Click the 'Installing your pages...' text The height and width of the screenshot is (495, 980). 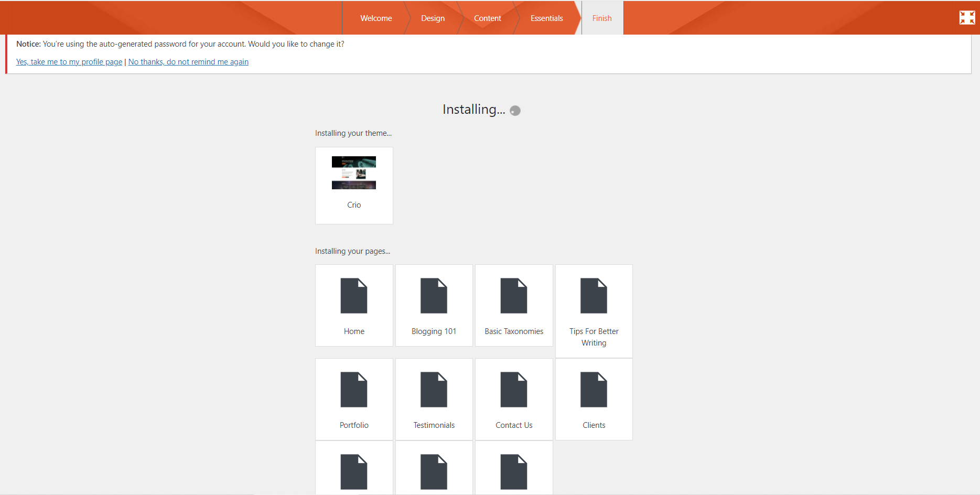tap(352, 251)
